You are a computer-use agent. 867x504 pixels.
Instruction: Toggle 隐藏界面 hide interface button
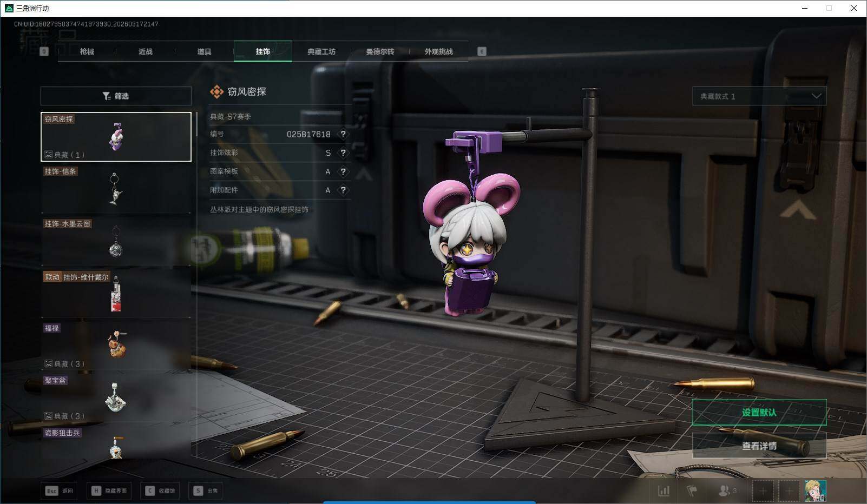point(109,491)
